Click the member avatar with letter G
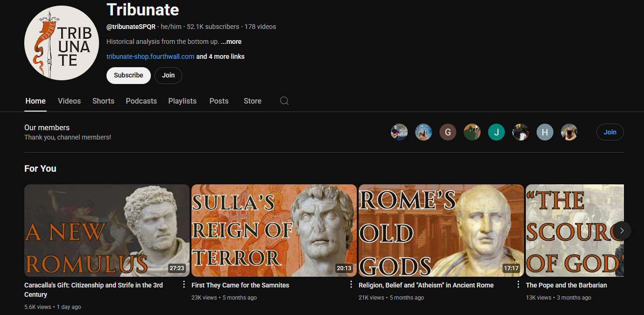This screenshot has width=644, height=315. [x=448, y=132]
